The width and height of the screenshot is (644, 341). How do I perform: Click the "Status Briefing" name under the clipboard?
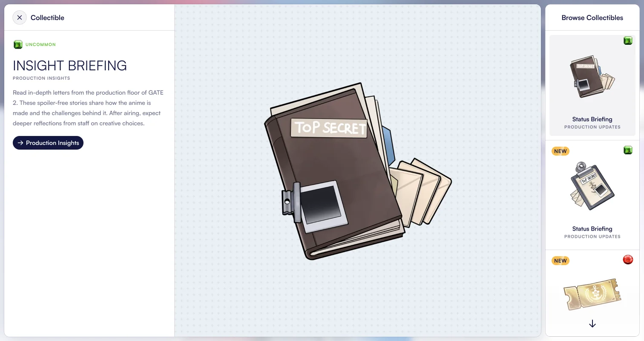[x=592, y=229]
